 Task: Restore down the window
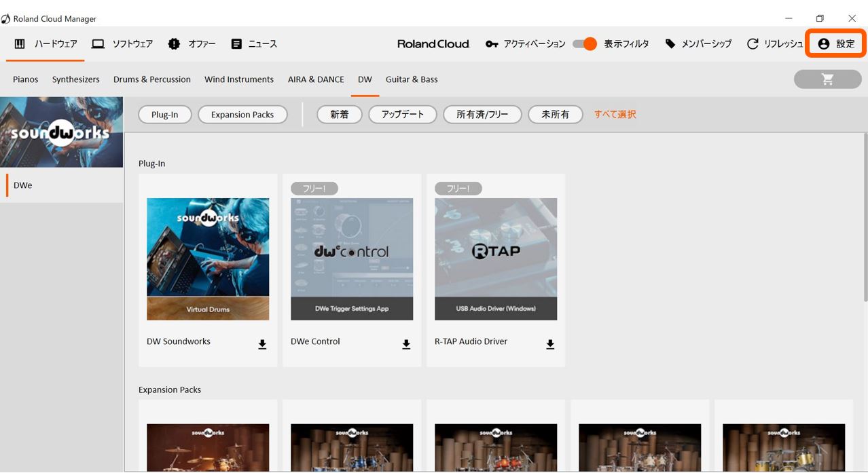pos(820,18)
